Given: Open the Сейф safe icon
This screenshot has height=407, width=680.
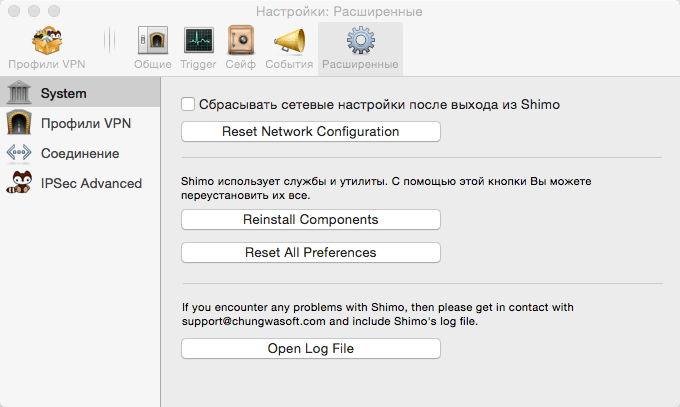Looking at the screenshot, I should [x=241, y=40].
